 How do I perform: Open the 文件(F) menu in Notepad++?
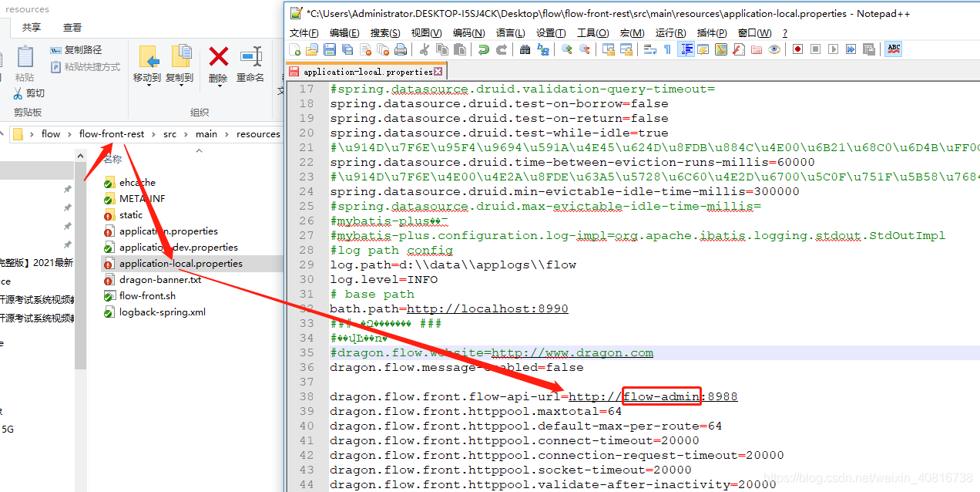304,33
